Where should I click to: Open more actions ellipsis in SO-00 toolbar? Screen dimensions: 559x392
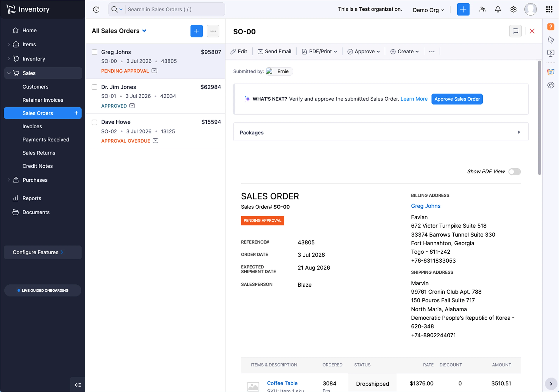tap(432, 52)
